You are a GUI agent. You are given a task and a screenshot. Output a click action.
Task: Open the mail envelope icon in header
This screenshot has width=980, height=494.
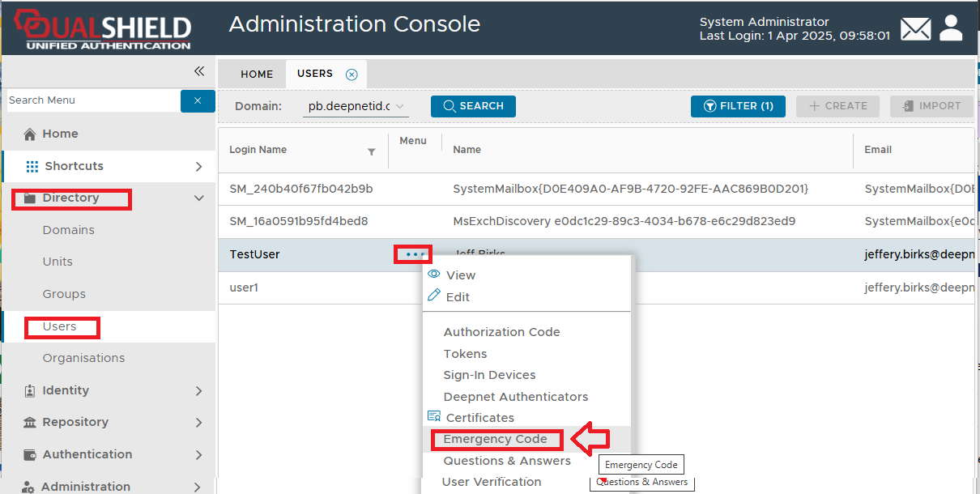pos(916,29)
